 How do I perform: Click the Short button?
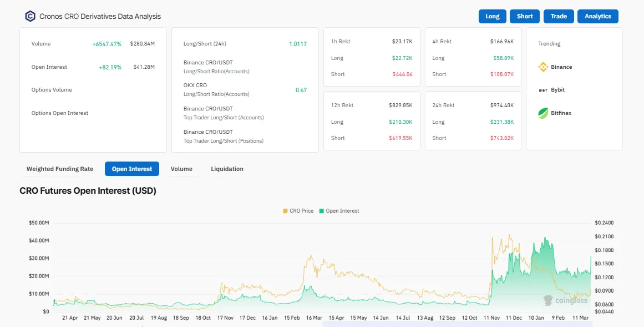(x=524, y=16)
